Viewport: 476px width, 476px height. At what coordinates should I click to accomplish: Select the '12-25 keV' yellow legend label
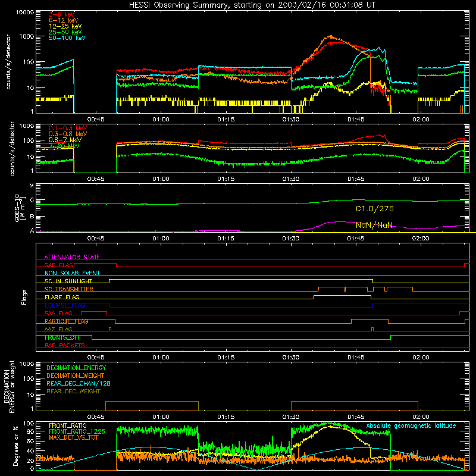[65, 26]
